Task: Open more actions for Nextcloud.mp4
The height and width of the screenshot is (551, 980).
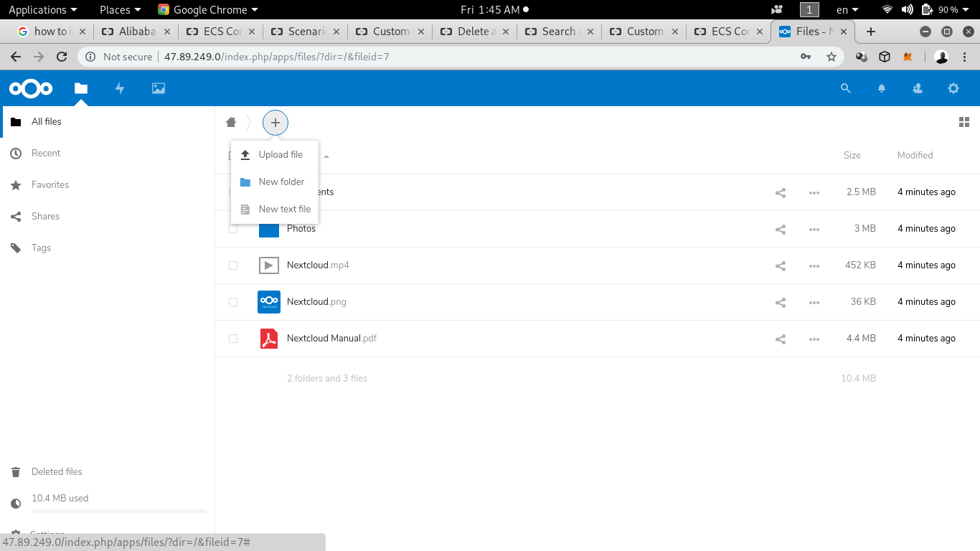Action: coord(814,265)
